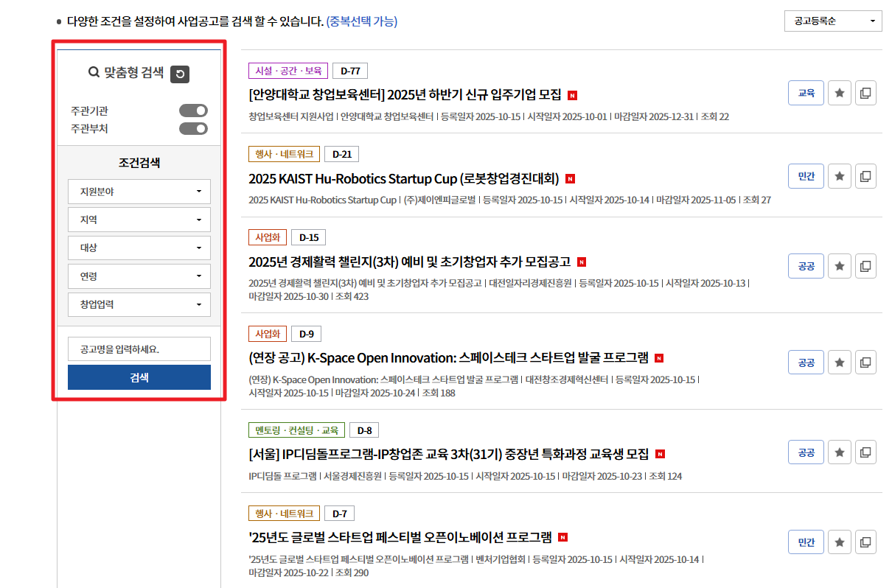Click the refresh icon in 맞춤형 검색 panel

click(179, 74)
